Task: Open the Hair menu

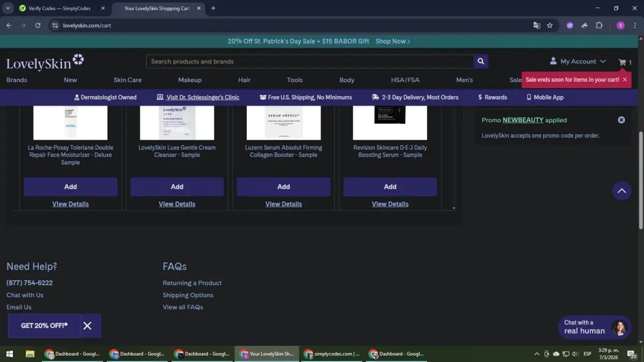Action: [244, 80]
